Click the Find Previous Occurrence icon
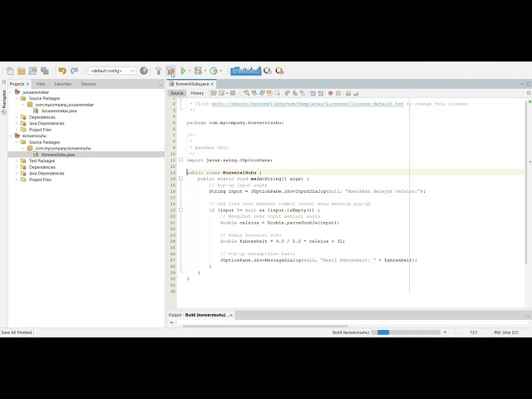 click(x=254, y=93)
